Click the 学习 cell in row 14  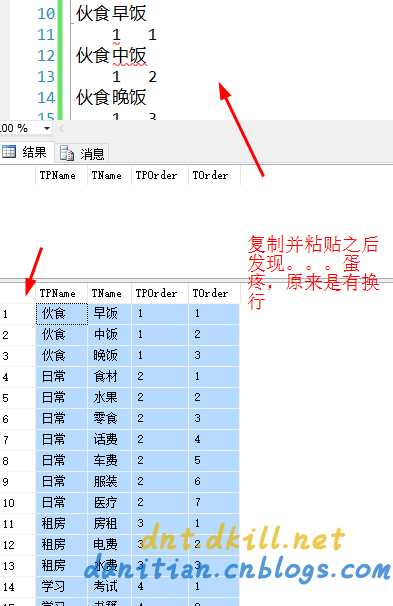(62, 586)
